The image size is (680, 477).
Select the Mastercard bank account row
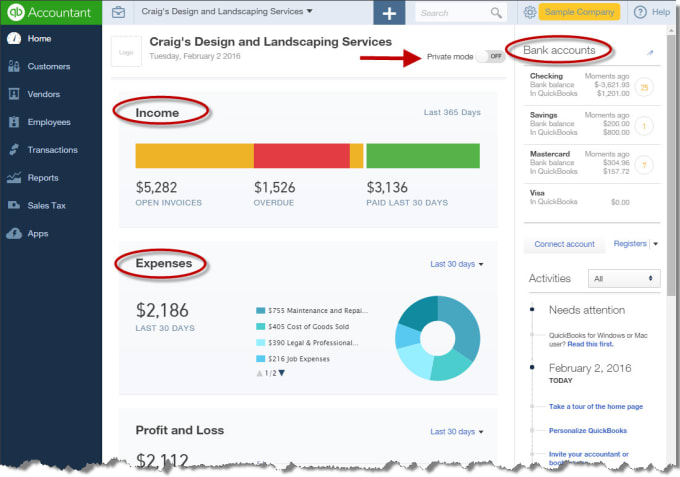[x=592, y=164]
